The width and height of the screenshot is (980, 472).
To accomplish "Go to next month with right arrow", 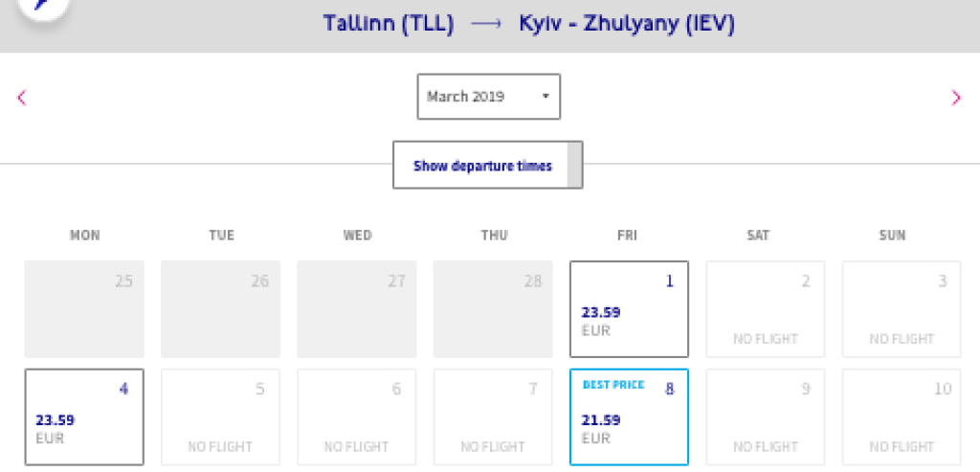I will pyautogui.click(x=955, y=97).
